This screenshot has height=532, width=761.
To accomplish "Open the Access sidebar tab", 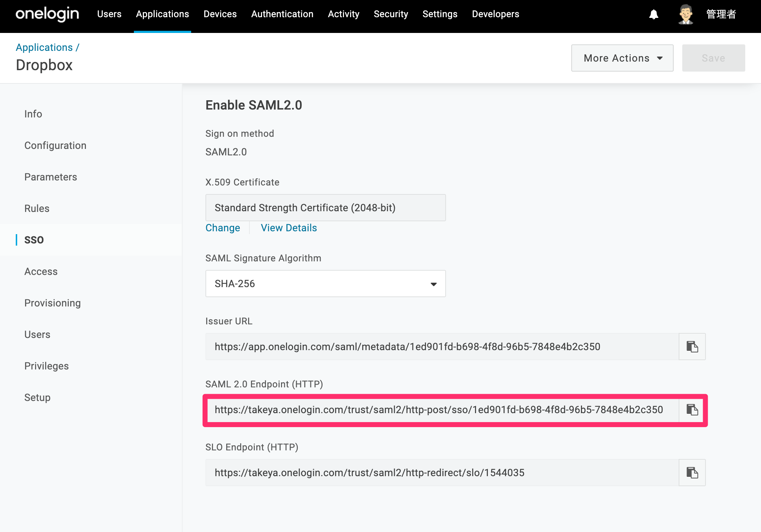I will (41, 271).
